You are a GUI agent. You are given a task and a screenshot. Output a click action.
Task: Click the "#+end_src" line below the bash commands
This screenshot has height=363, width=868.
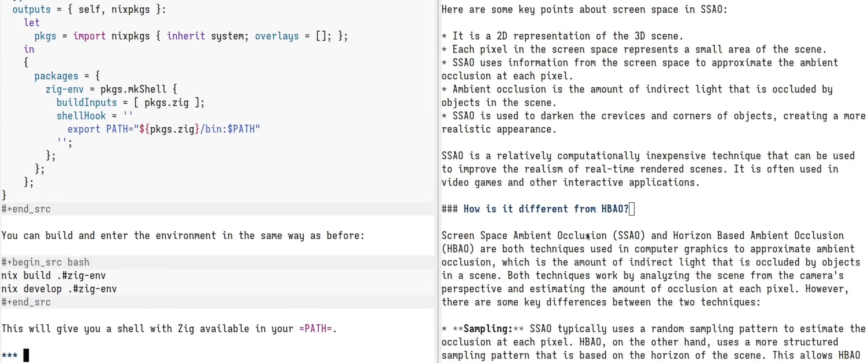pos(26,302)
